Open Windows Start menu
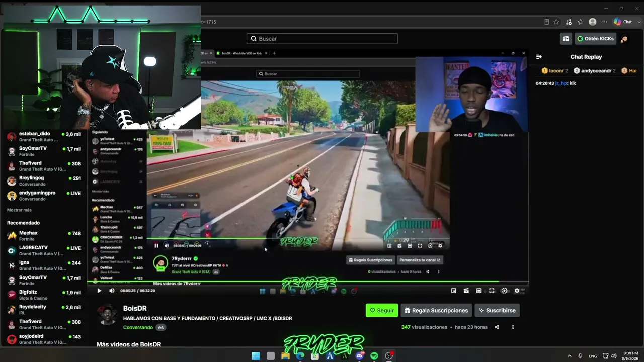The width and height of the screenshot is (644, 362). (x=256, y=356)
